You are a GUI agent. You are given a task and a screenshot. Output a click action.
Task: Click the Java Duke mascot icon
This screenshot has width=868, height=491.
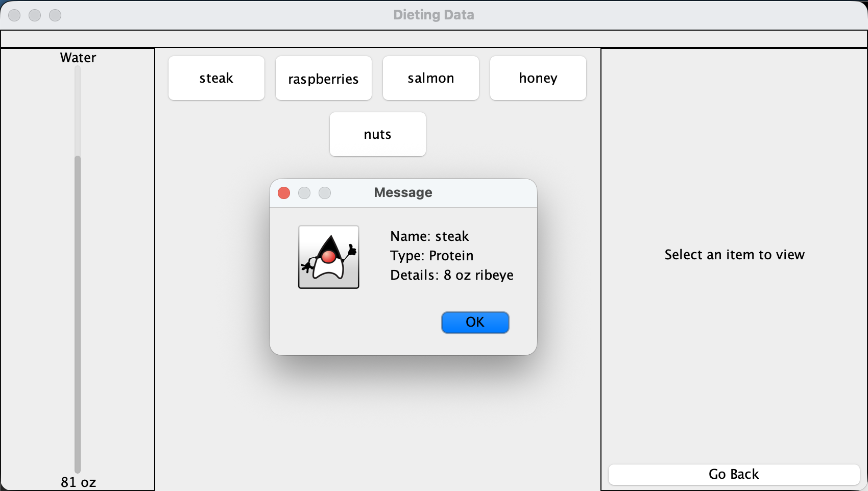click(328, 257)
